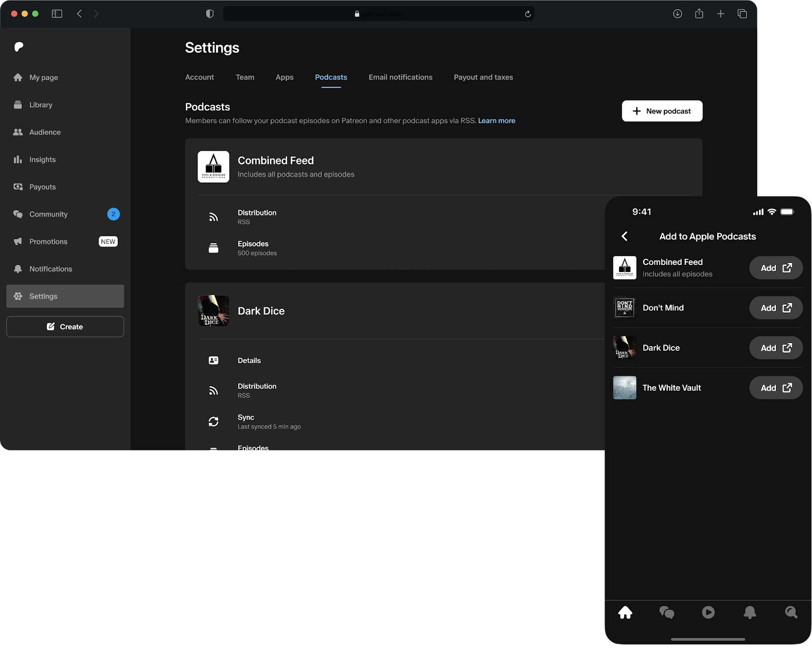
Task: Open the Insights bar chart icon
Action: coord(18,159)
